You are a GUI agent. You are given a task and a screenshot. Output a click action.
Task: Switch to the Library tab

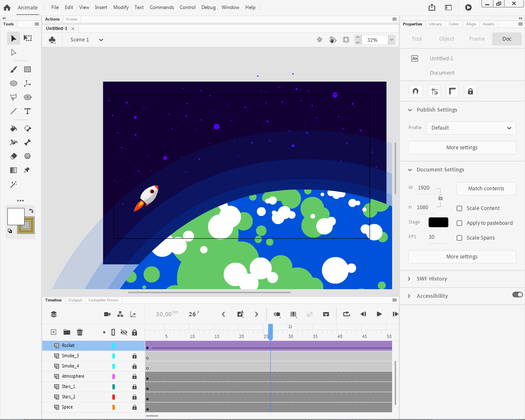point(435,24)
